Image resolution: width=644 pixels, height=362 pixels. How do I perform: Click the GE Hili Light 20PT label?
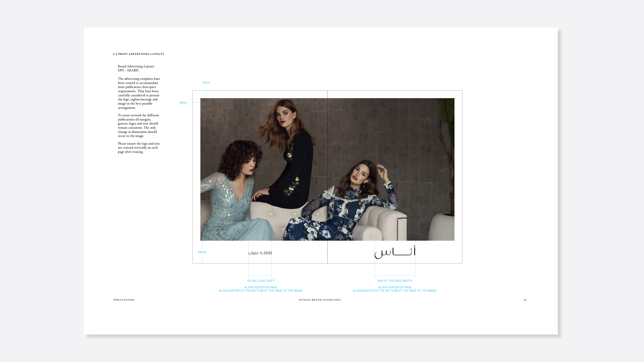pyautogui.click(x=260, y=281)
